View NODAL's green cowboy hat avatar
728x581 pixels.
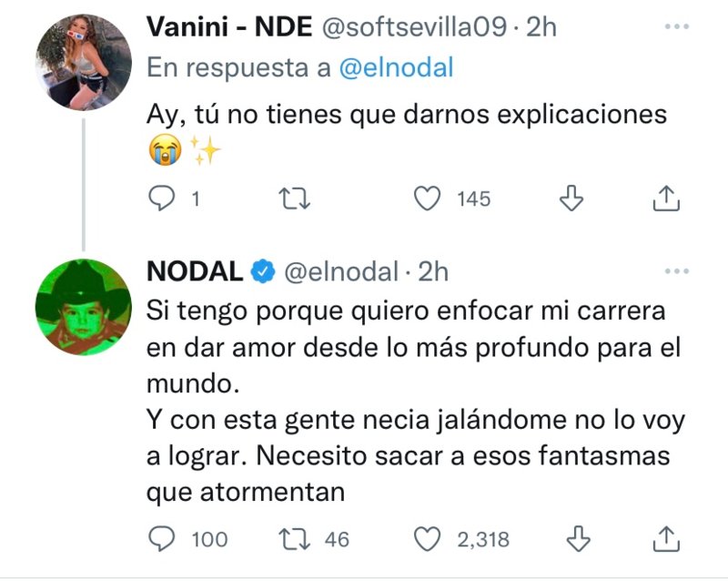click(x=84, y=307)
